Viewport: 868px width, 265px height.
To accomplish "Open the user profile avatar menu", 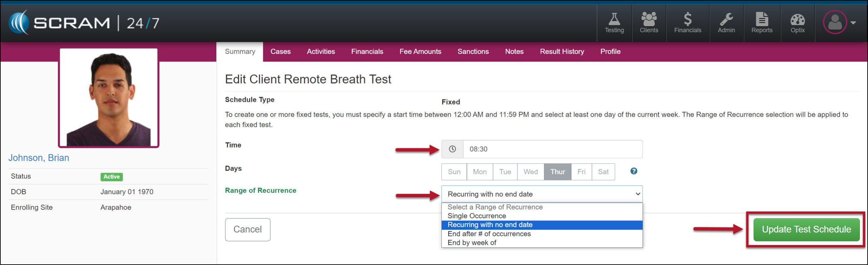I will point(839,22).
